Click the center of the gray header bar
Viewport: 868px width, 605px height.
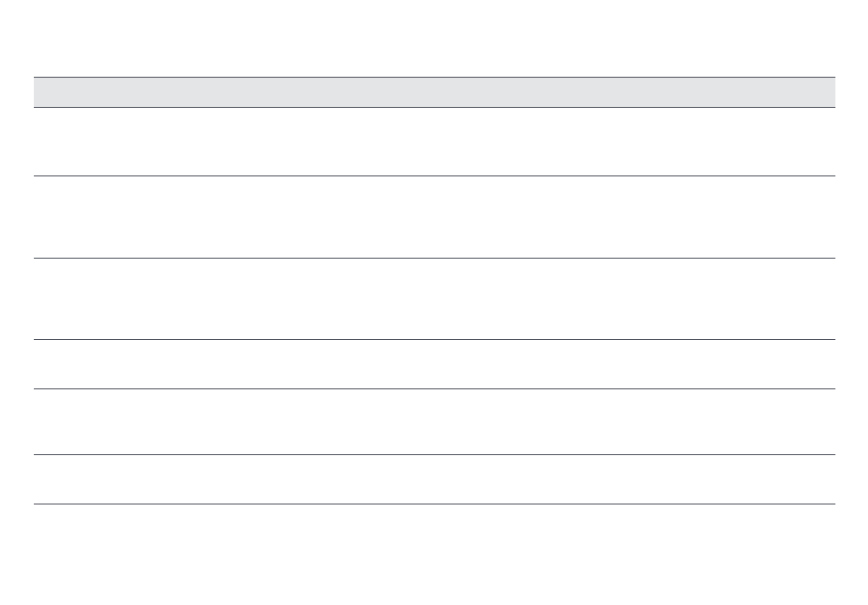coord(434,92)
